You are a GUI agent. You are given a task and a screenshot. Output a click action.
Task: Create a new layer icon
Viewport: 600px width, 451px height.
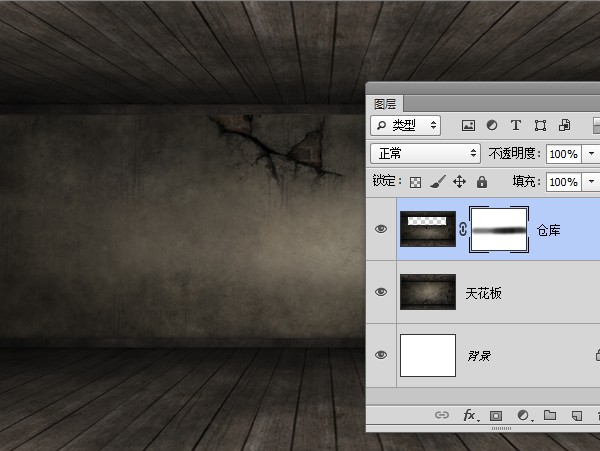coord(577,416)
